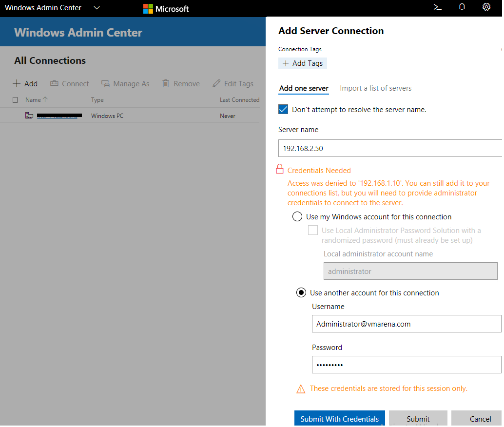Viewport: 504px width, 427px height.
Task: Open the PowerShell console icon
Action: (438, 7)
